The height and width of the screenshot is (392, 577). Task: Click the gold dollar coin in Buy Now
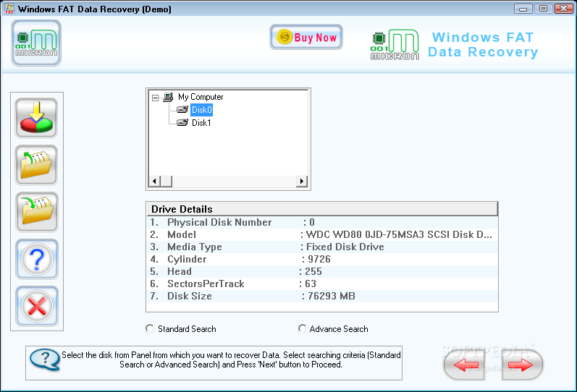pos(284,37)
